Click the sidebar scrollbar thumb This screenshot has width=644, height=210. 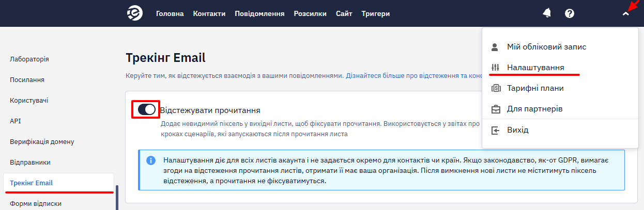click(117, 198)
